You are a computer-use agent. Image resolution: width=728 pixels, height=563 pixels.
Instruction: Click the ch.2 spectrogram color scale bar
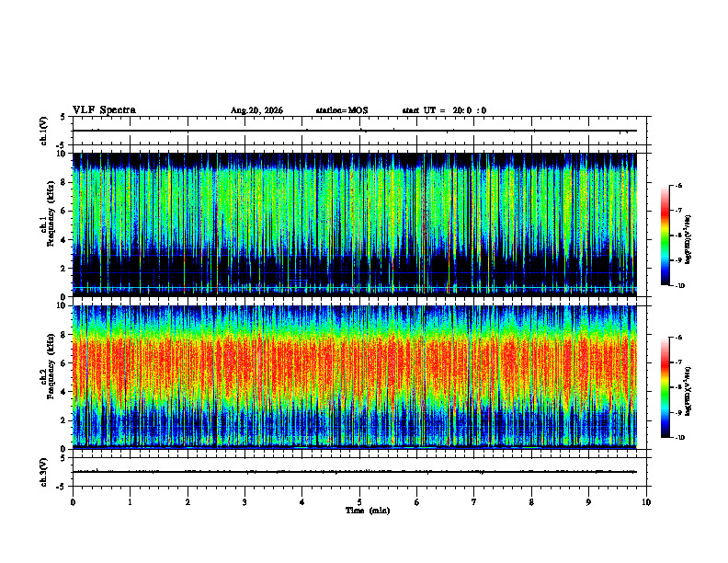pos(665,387)
